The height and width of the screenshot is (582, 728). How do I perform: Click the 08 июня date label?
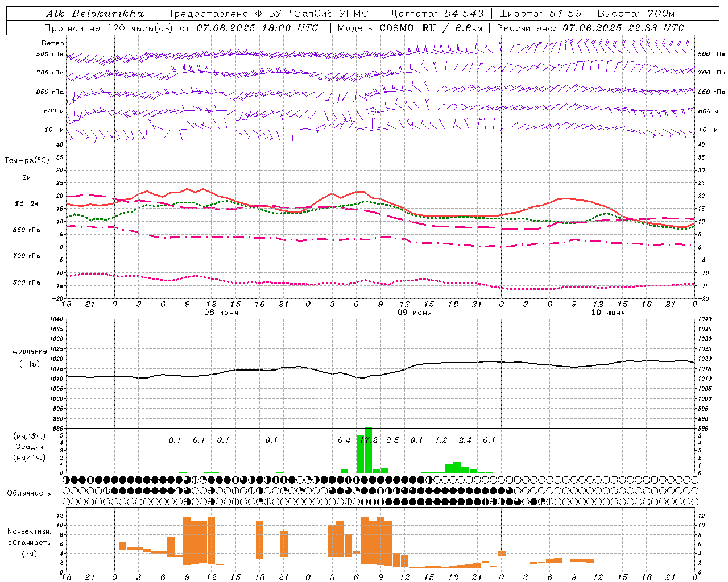pyautogui.click(x=221, y=313)
